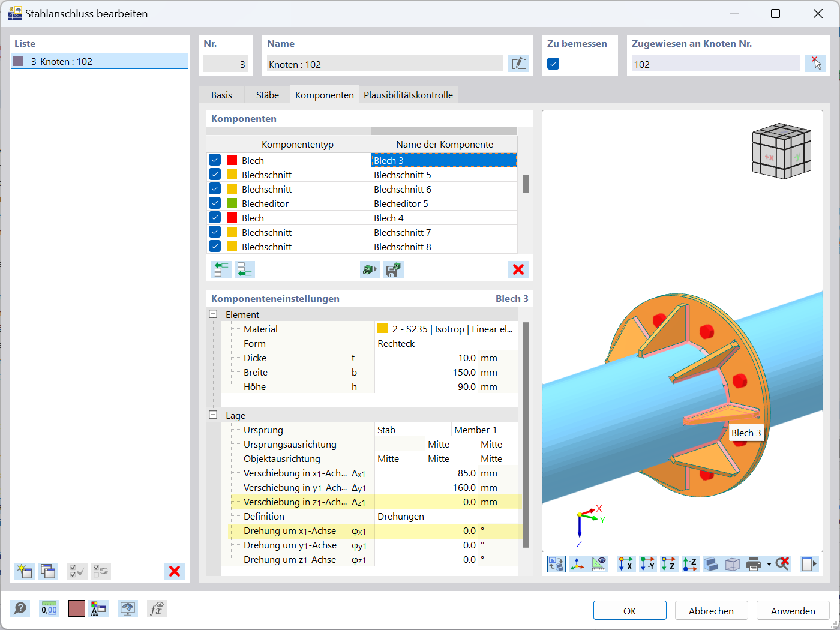Click the edit name icon beside Knoten : 102
The width and height of the screenshot is (840, 630).
[x=518, y=64]
